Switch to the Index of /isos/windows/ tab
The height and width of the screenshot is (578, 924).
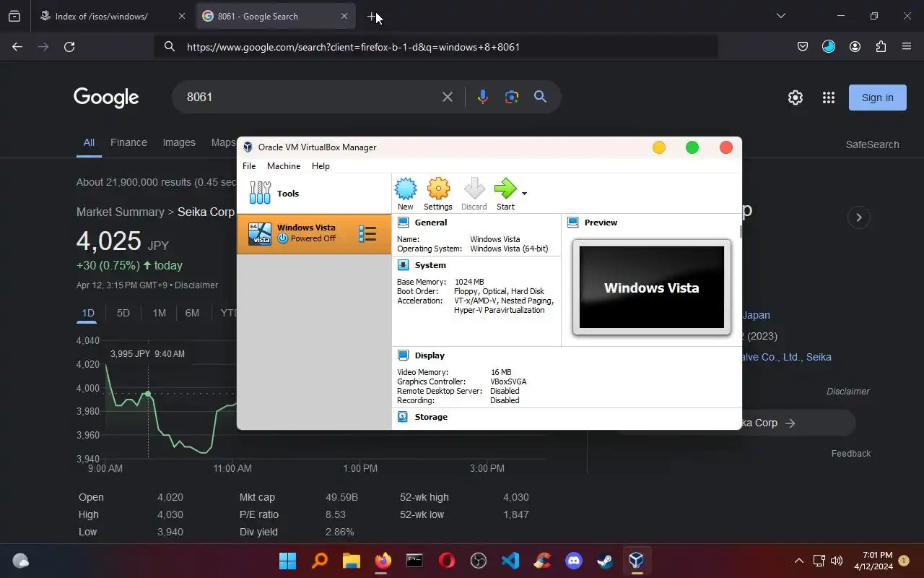[113, 16]
